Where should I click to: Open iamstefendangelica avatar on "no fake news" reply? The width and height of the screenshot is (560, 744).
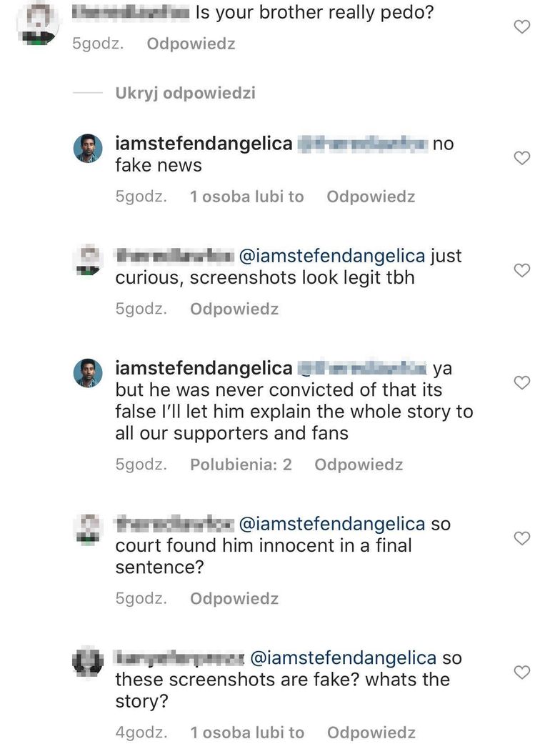tap(88, 149)
